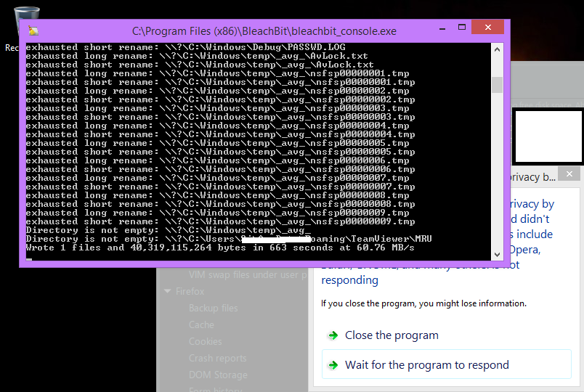Select Cookies item under Firefox
The height and width of the screenshot is (392, 584).
pos(206,341)
